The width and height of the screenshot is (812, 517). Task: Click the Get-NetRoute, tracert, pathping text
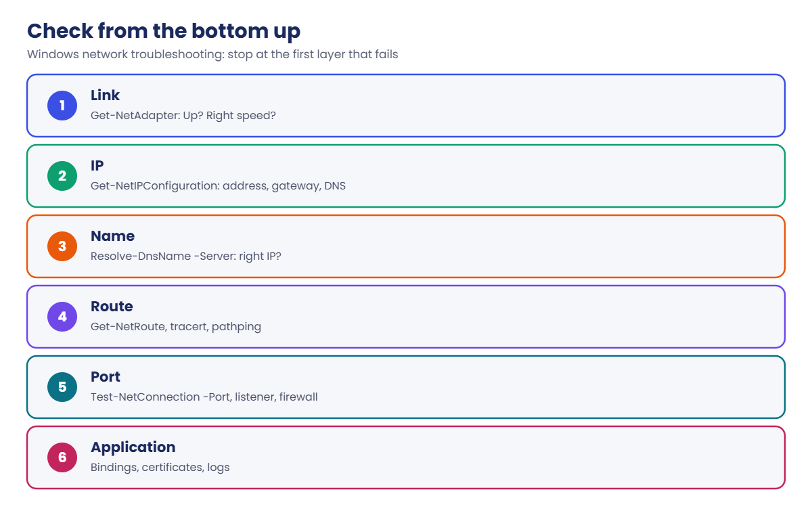(176, 327)
